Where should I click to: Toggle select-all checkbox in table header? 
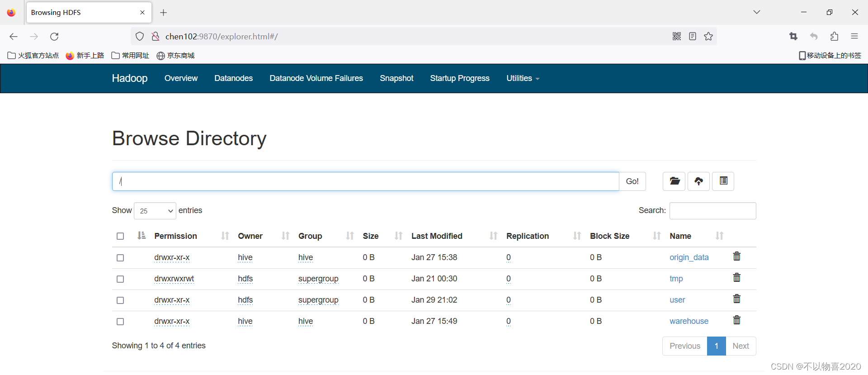(x=120, y=236)
